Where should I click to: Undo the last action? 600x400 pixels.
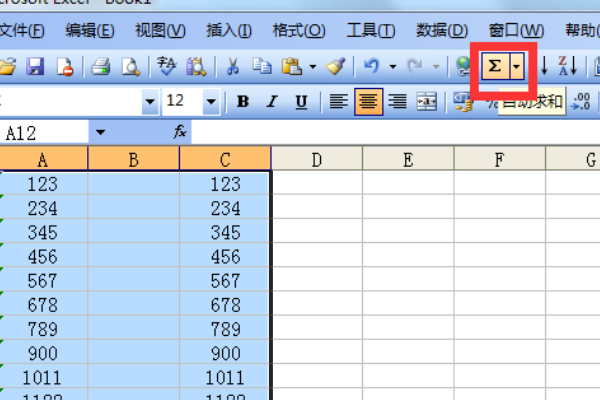click(x=372, y=67)
